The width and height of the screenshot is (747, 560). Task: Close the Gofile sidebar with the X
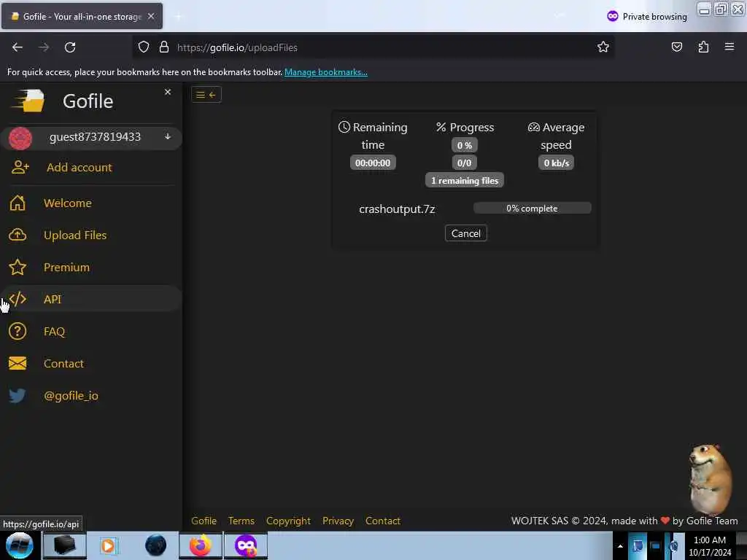pos(168,92)
